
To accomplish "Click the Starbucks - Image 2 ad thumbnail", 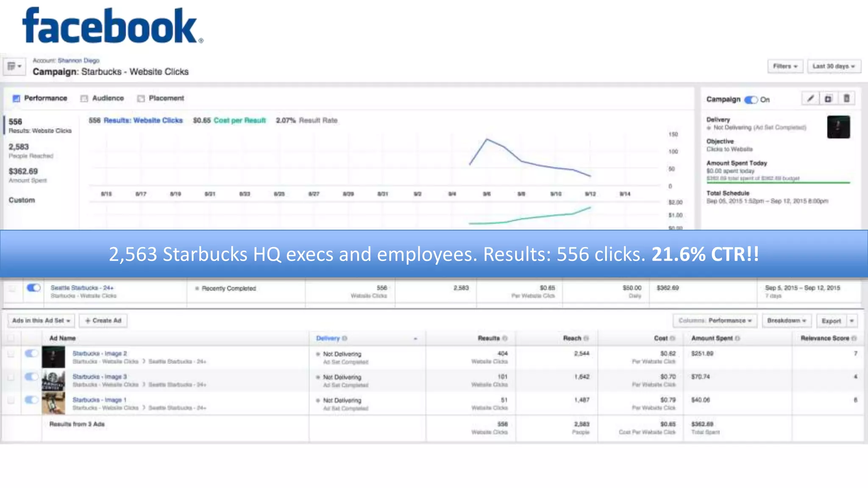I will tap(53, 357).
